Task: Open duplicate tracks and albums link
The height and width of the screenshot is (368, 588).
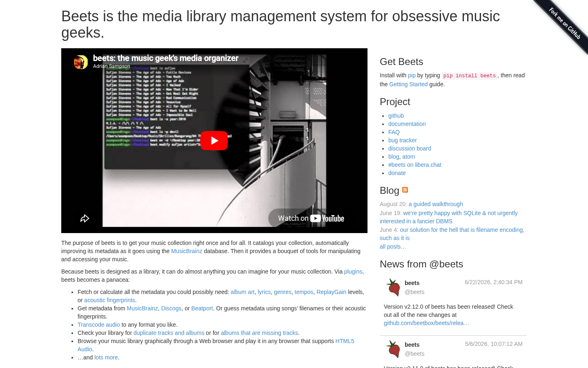Action: tap(169, 333)
